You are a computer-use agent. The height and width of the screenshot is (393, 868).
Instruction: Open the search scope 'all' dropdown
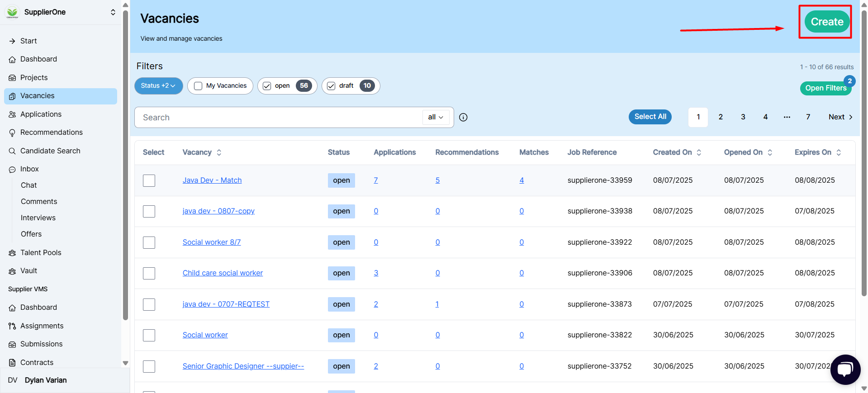pyautogui.click(x=436, y=117)
